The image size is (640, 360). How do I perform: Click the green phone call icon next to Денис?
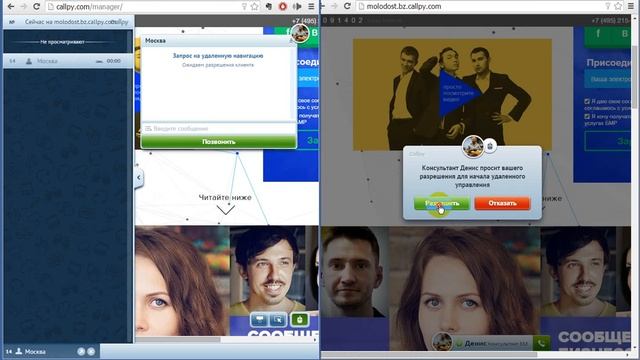click(x=542, y=344)
